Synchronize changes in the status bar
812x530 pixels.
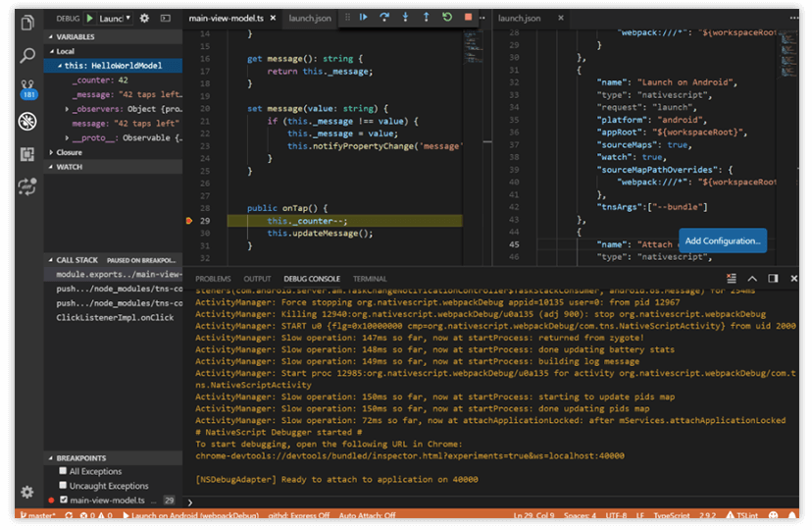tap(69, 515)
